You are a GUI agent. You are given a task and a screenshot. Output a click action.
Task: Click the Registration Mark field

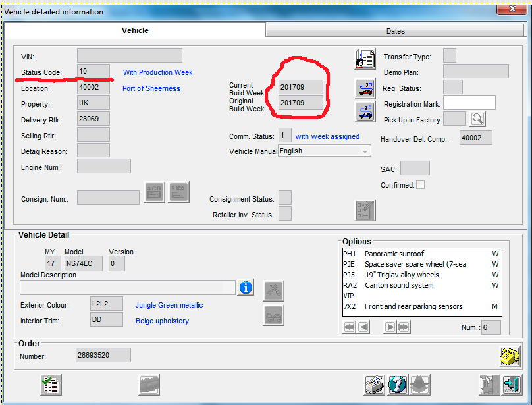point(469,103)
